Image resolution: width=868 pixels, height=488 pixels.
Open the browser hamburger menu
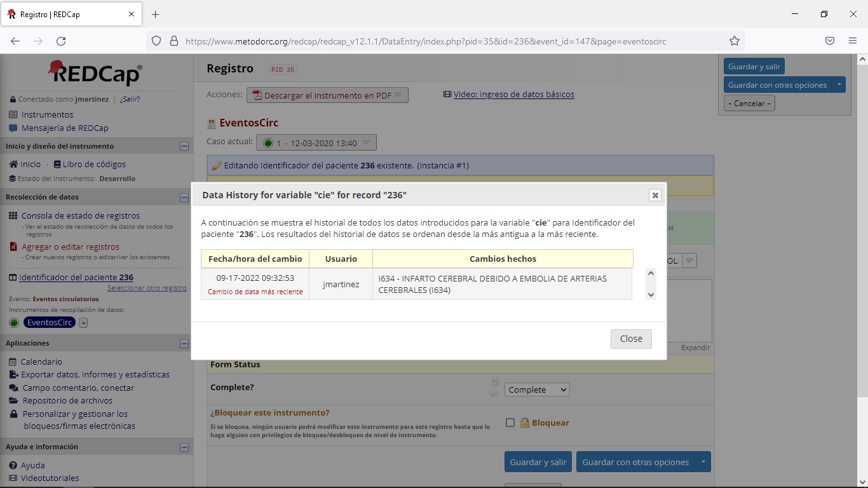[x=853, y=40]
